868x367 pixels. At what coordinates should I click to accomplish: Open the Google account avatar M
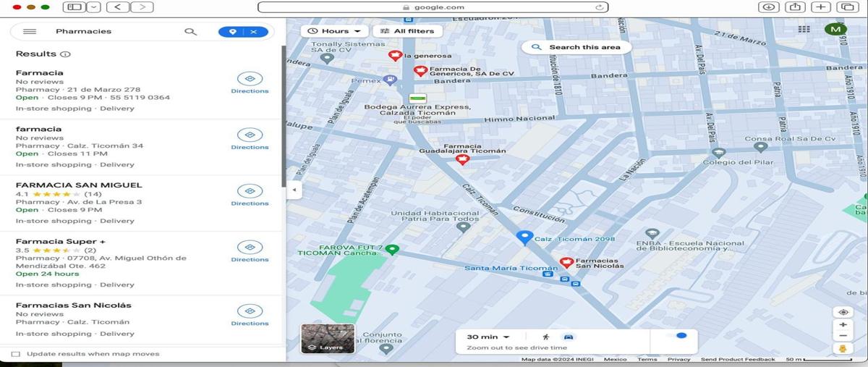(835, 30)
